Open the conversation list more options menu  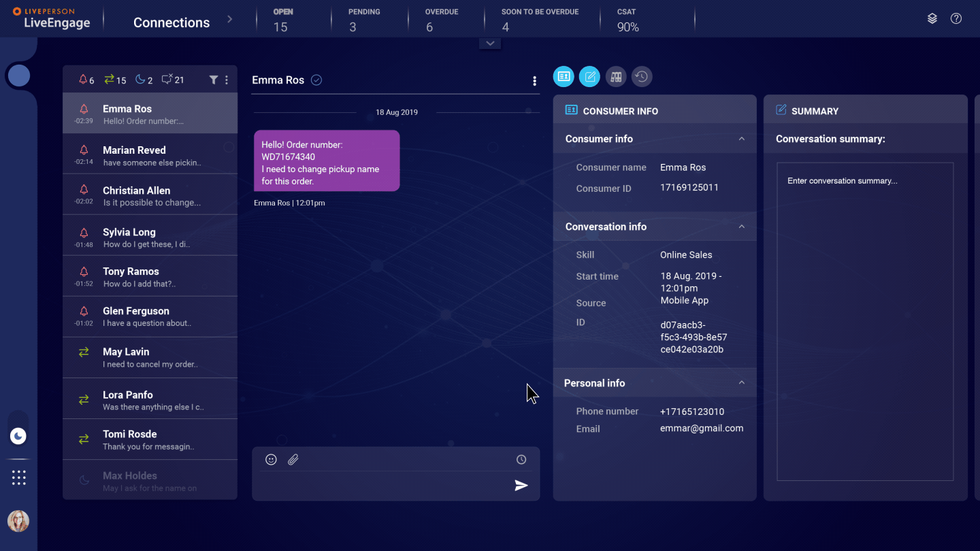coord(227,80)
